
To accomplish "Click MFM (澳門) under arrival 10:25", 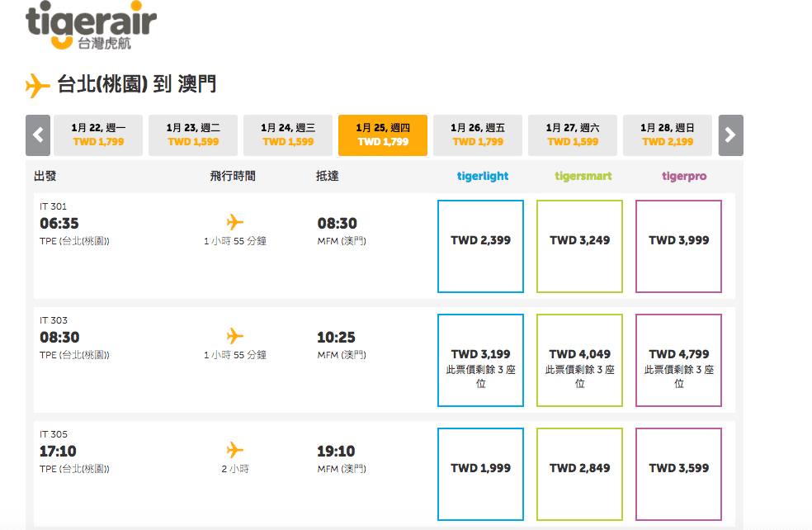I will click(x=342, y=355).
